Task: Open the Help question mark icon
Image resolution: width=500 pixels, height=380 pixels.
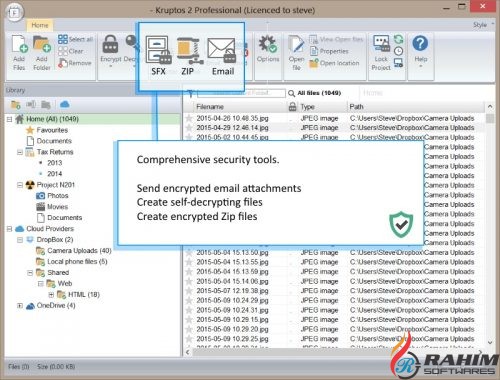Action: [x=420, y=43]
